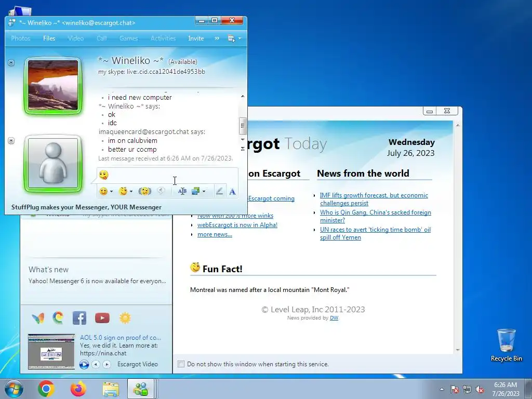This screenshot has width=532, height=399.
Task: Open the webEscargot is now in Alpha link
Action: pyautogui.click(x=237, y=225)
